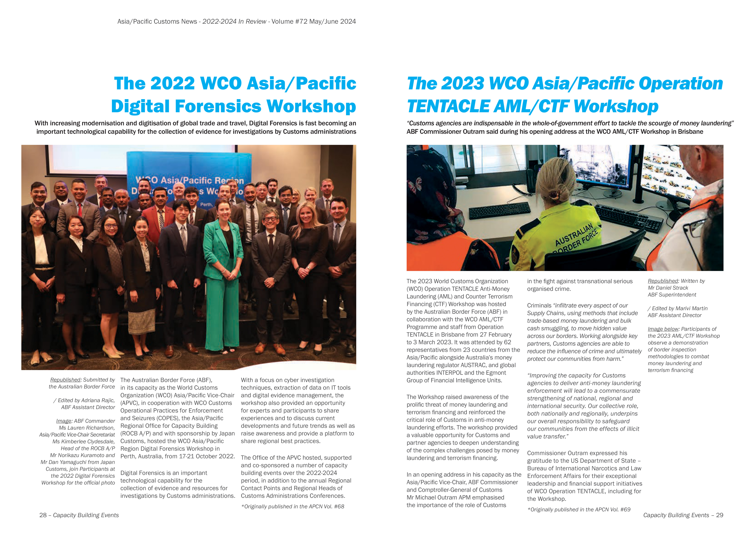This screenshot has width=756, height=535.
Task: Click footer "28 – Capacity Building Events"
Action: (79, 515)
